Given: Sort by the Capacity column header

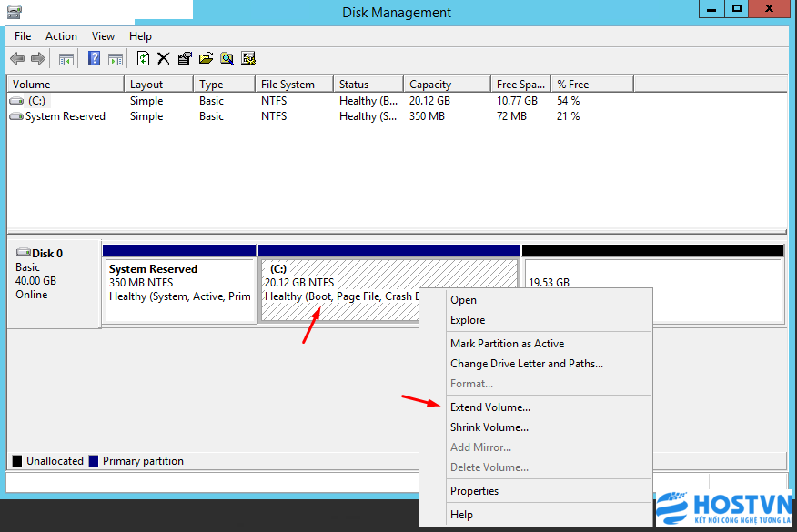Looking at the screenshot, I should [x=448, y=85].
